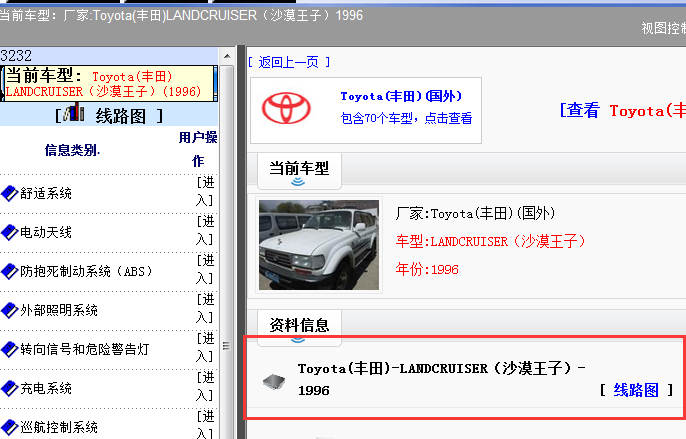
Task: Click the 用户操作 column header
Action: [x=198, y=149]
